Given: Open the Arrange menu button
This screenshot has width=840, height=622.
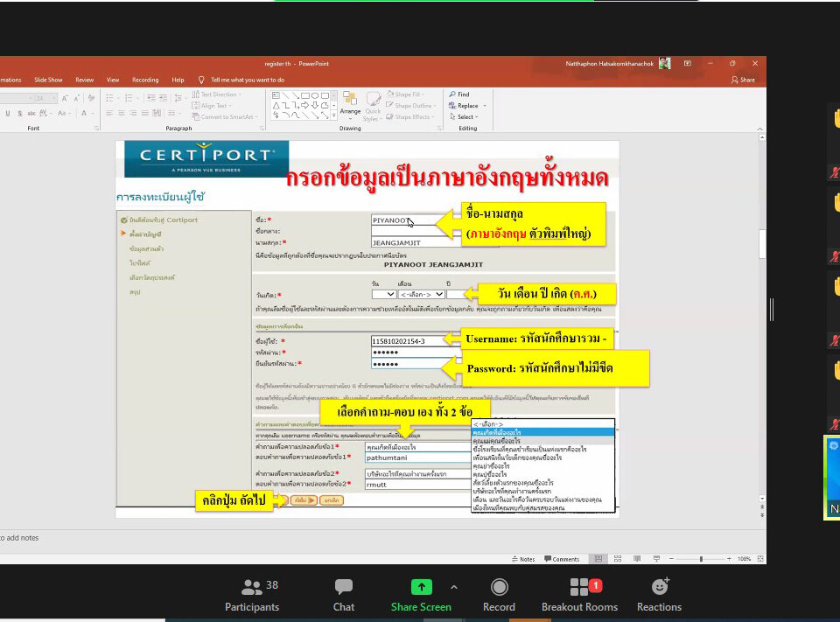Looking at the screenshot, I should coord(350,104).
